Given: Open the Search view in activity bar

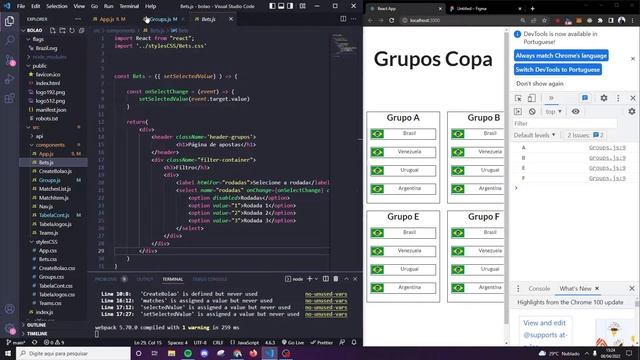Looking at the screenshot, I should 9,40.
